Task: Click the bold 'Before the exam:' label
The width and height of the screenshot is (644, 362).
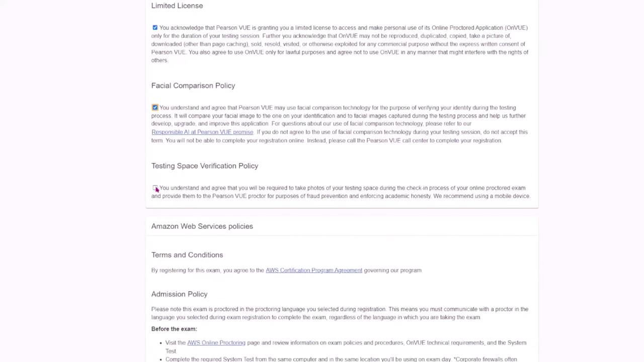Action: click(174, 329)
